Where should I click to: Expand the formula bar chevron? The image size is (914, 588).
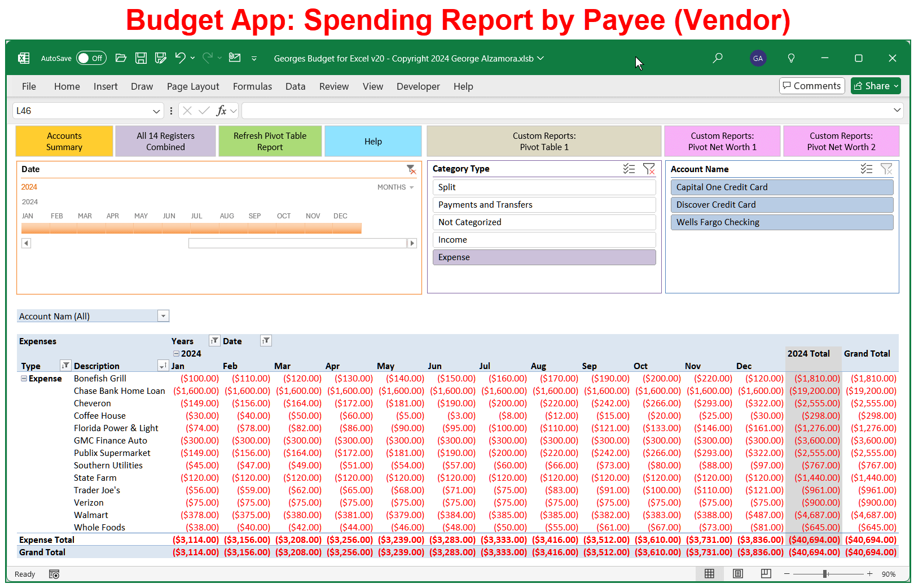coord(897,110)
